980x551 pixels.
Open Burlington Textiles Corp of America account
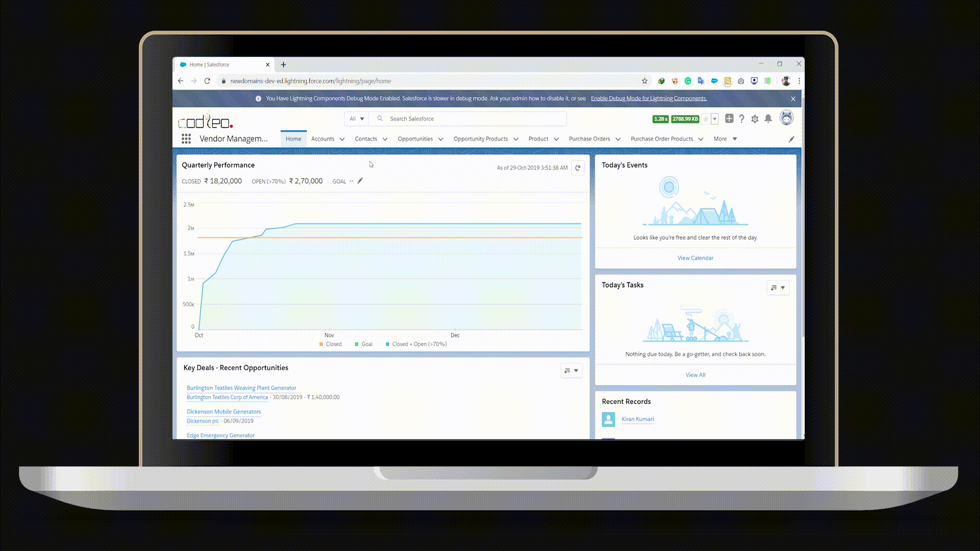[x=227, y=397]
